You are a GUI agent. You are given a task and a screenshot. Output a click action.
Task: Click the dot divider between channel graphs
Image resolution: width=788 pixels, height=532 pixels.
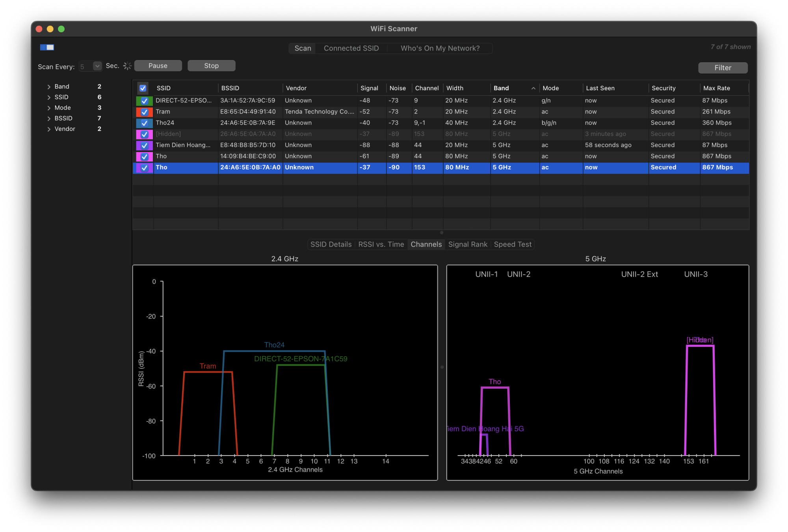coord(442,367)
